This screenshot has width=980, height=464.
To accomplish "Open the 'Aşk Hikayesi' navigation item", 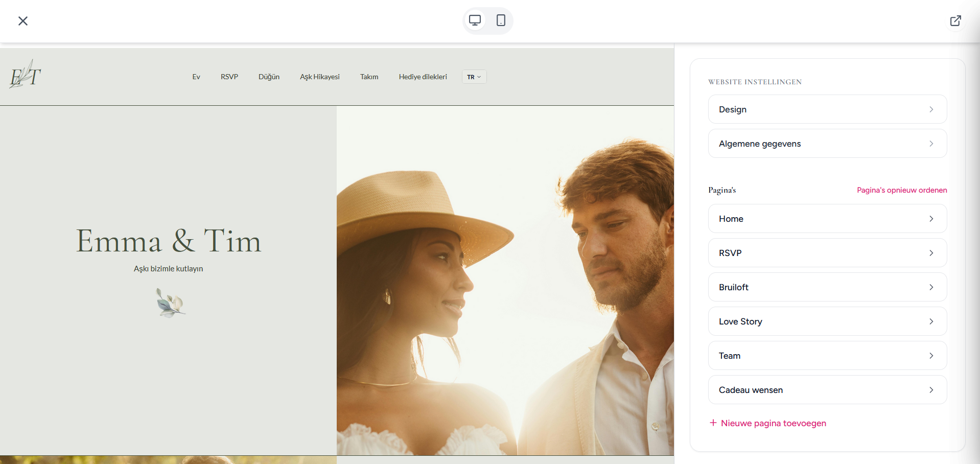I will [320, 77].
